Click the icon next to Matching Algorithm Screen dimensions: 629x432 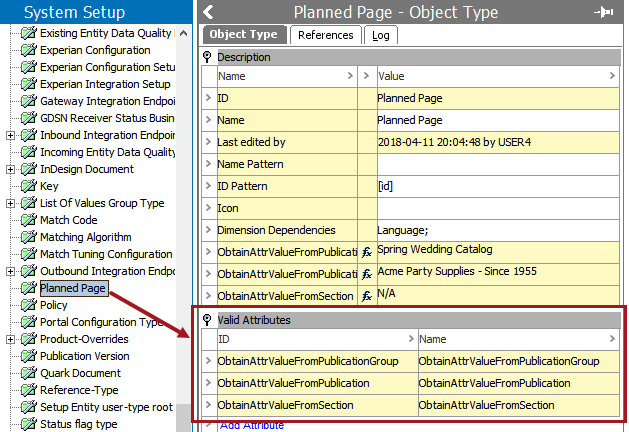[29, 237]
